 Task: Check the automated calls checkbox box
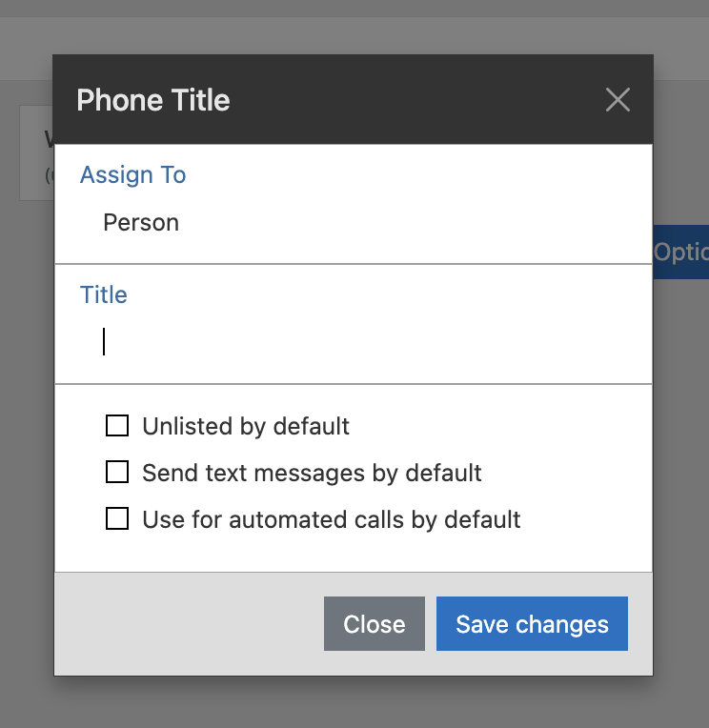(117, 519)
